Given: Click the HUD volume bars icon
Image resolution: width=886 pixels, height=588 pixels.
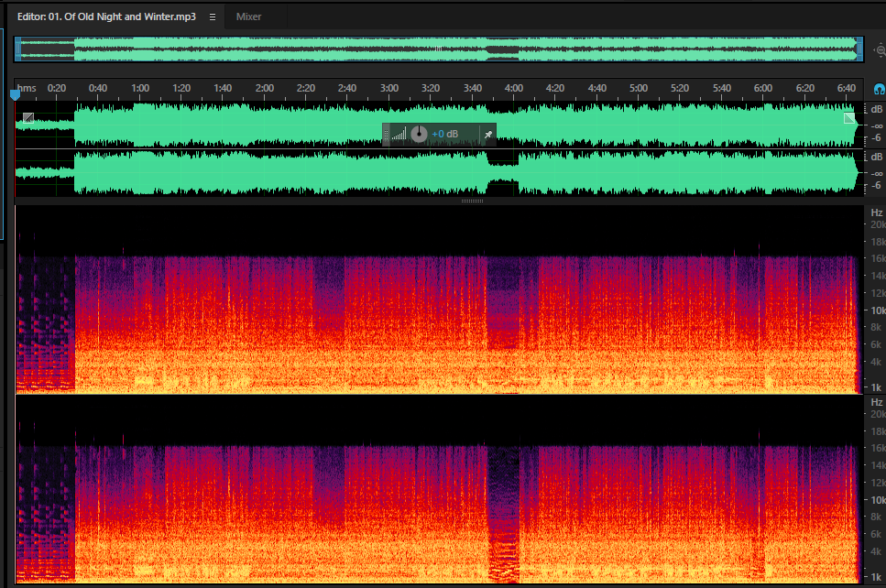Looking at the screenshot, I should click(399, 135).
